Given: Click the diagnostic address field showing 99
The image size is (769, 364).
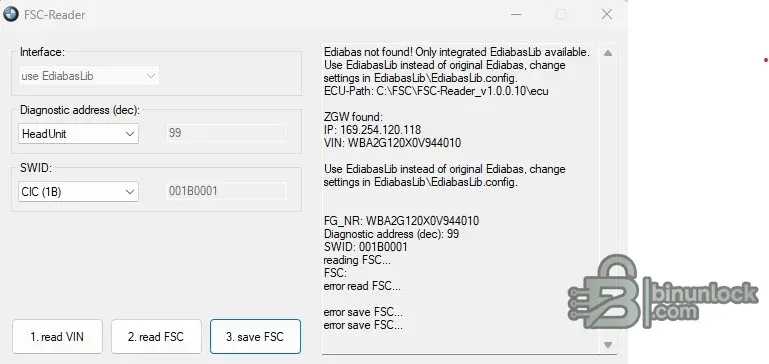Looking at the screenshot, I should 226,133.
